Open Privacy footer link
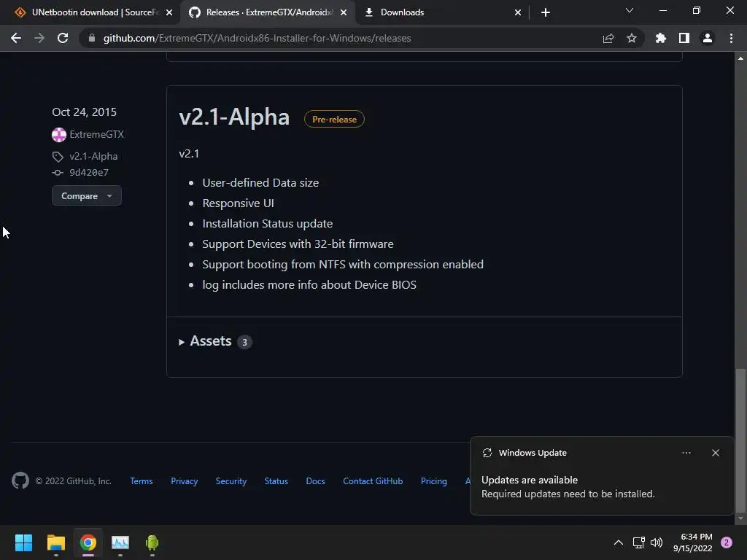Viewport: 747px width, 560px height. coord(185,481)
